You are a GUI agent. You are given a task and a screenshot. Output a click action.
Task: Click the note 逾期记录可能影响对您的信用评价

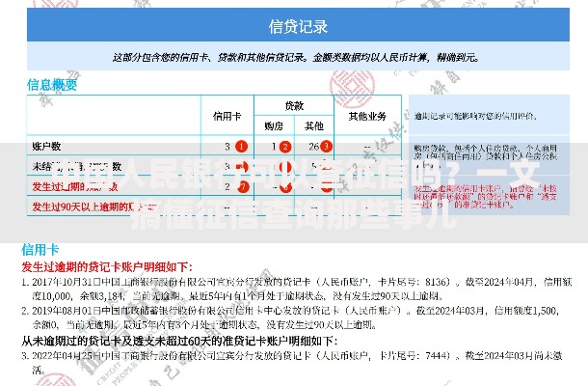(475, 116)
